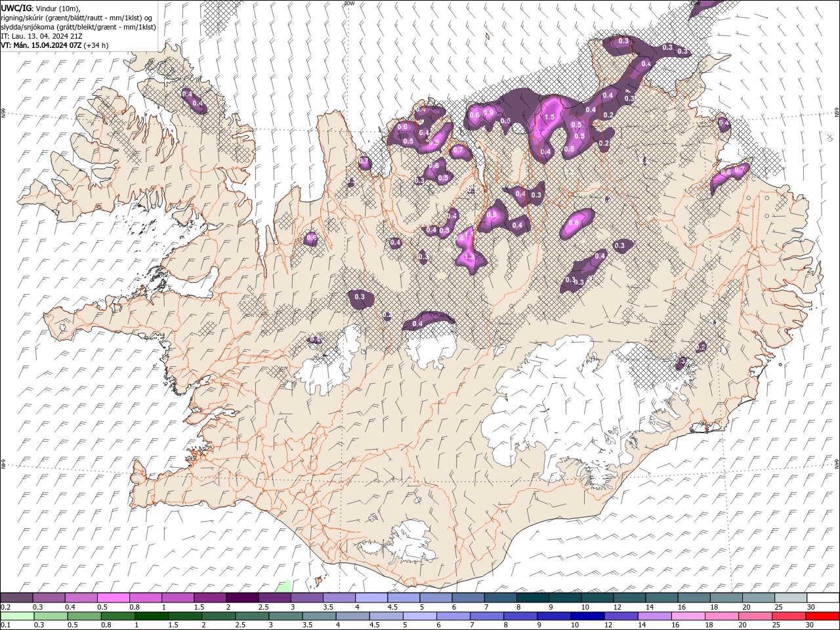
Task: Pick the dark mauve 0.2 swatch in upper legend
Action: pyautogui.click(x=16, y=598)
